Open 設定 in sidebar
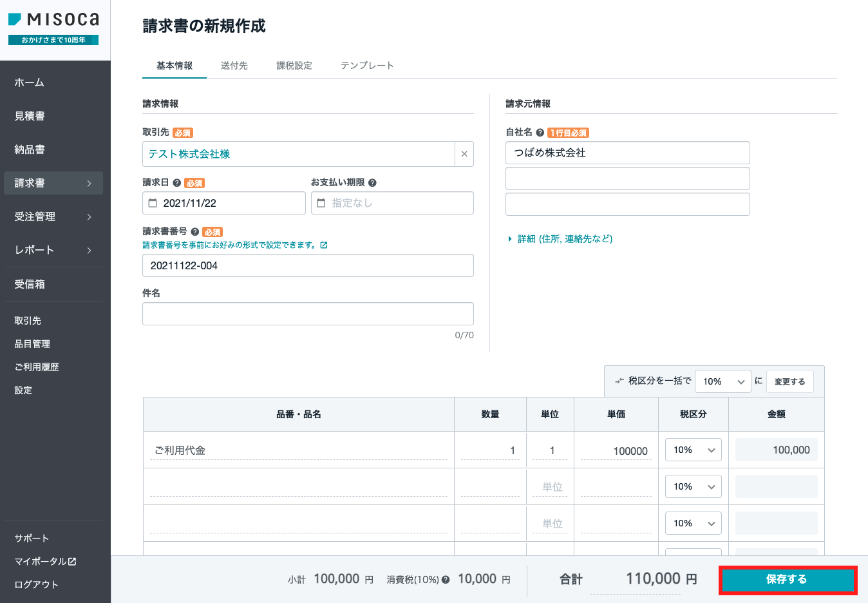 coord(23,390)
